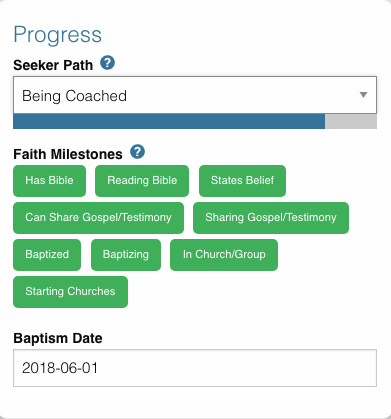Toggle the In Church/Group milestone
This screenshot has width=391, height=419.
(224, 255)
